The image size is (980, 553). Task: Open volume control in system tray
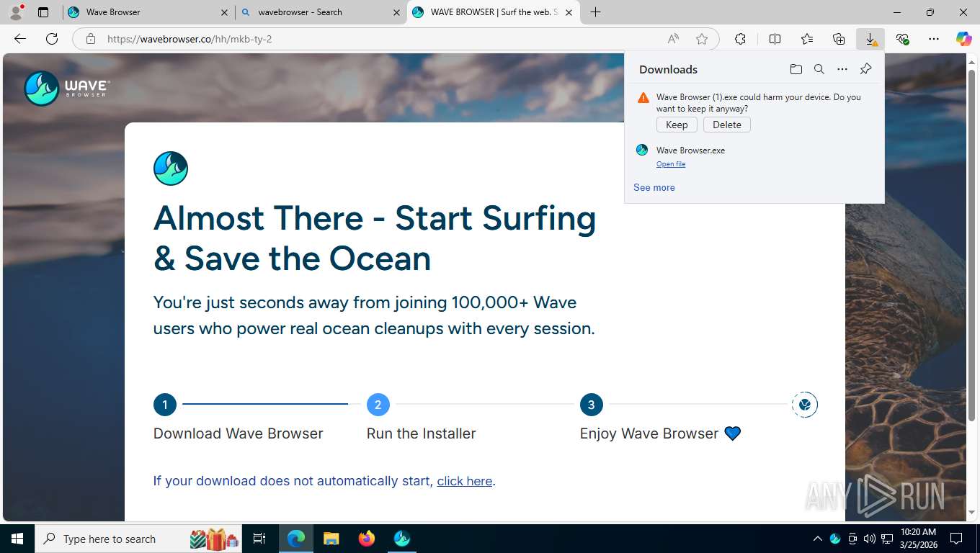point(869,539)
